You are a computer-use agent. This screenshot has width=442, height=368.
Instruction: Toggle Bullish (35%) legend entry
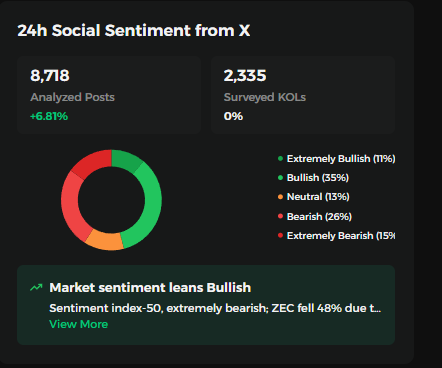click(313, 178)
